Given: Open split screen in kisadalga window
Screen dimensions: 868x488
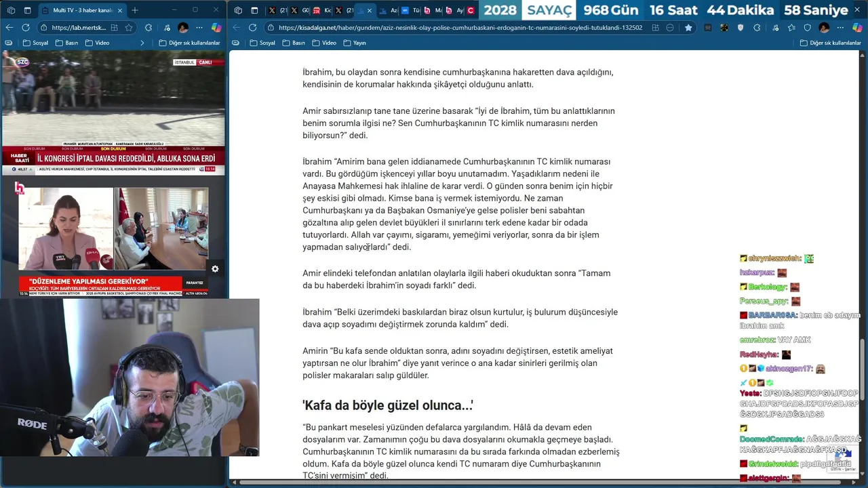Looking at the screenshot, I should [656, 28].
